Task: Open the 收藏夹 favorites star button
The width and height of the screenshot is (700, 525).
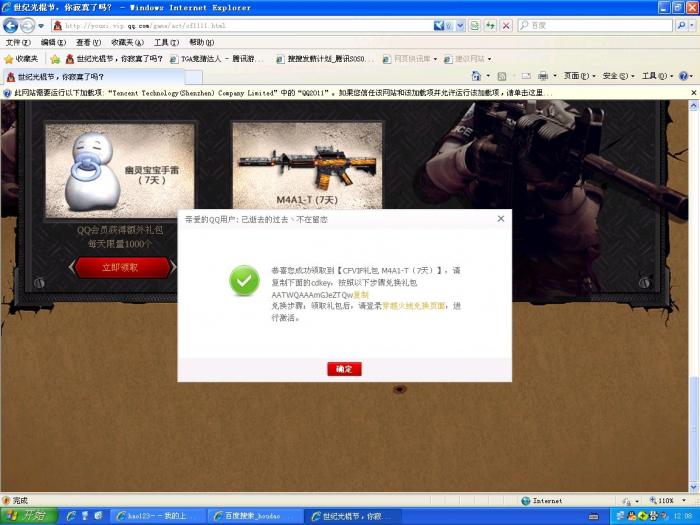Action: pos(21,58)
